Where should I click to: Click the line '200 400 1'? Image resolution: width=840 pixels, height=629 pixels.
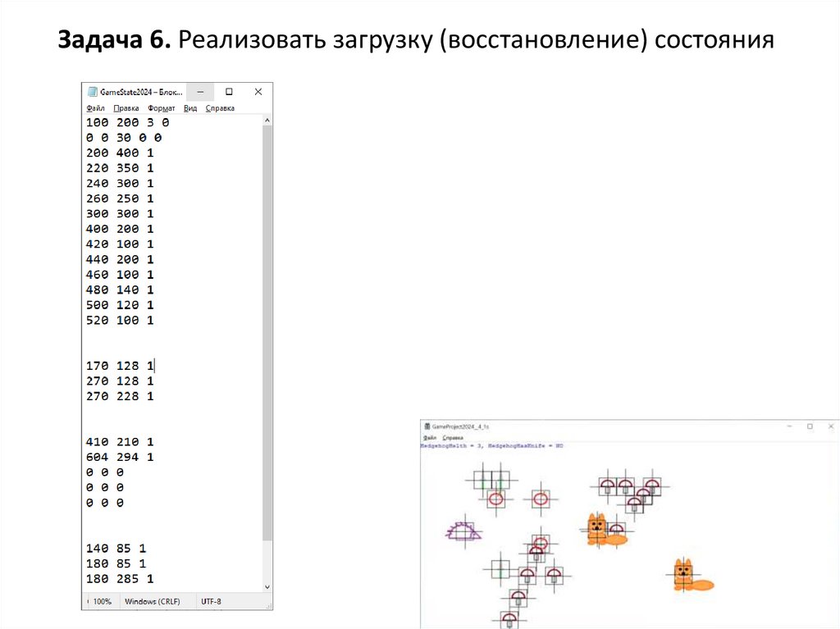point(120,153)
